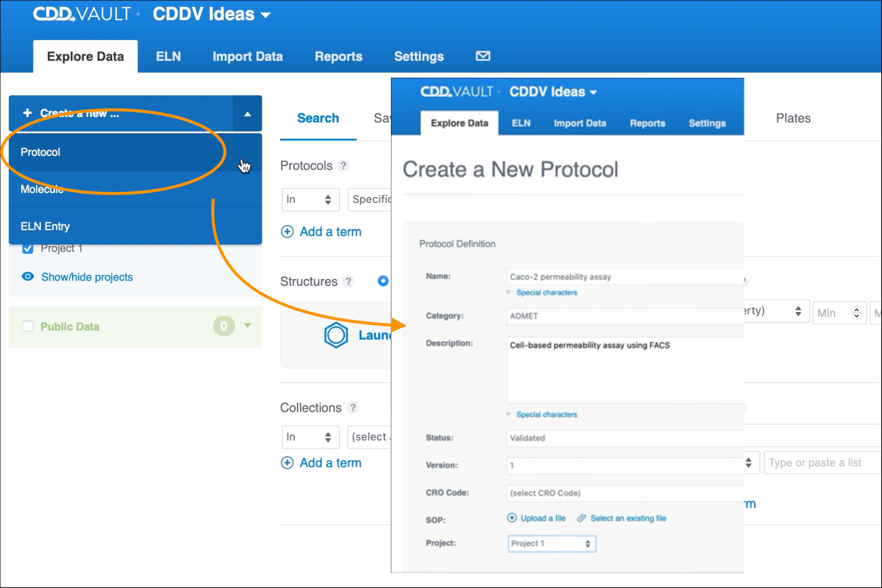This screenshot has width=882, height=588.
Task: Click the Type or paste a list field
Action: pyautogui.click(x=823, y=462)
